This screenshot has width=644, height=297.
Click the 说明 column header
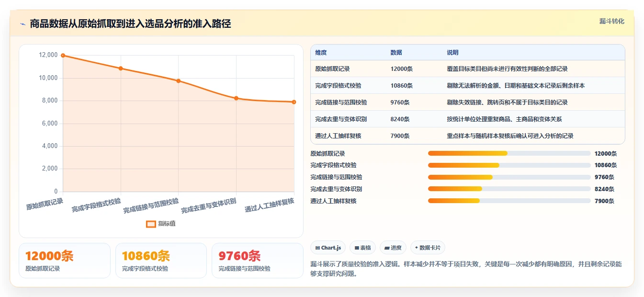point(452,53)
